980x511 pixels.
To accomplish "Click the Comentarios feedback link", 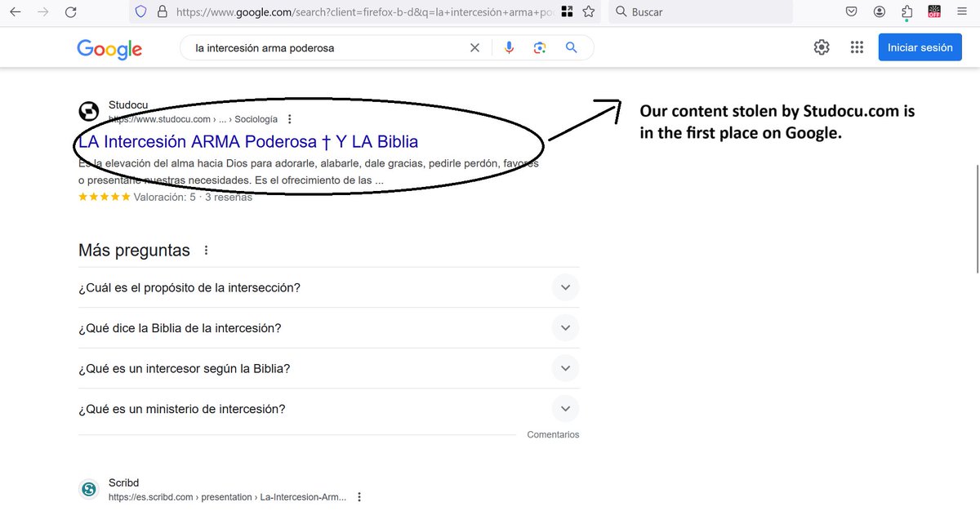I will click(553, 435).
